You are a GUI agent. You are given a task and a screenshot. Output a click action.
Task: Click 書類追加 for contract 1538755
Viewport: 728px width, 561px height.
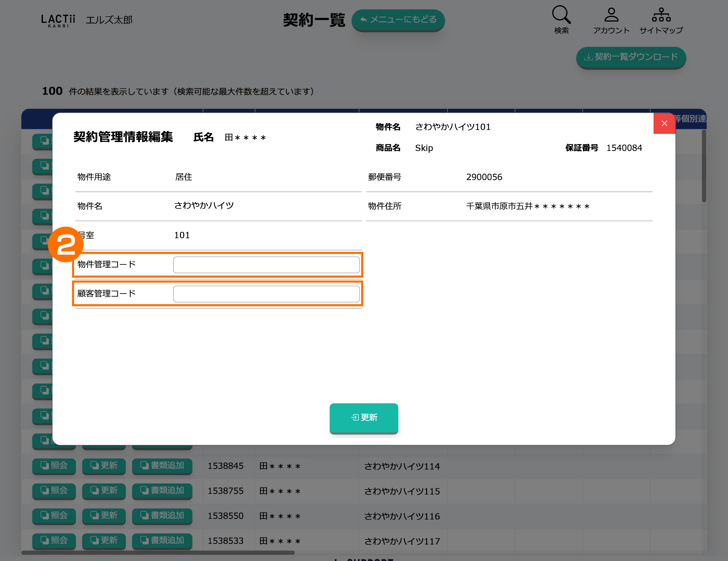pyautogui.click(x=162, y=490)
